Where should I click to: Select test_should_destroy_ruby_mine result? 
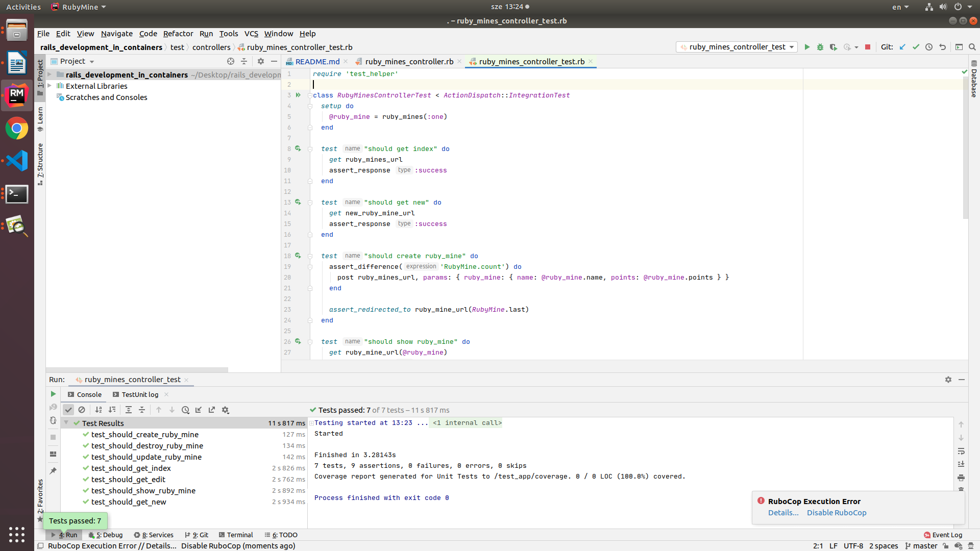147,445
